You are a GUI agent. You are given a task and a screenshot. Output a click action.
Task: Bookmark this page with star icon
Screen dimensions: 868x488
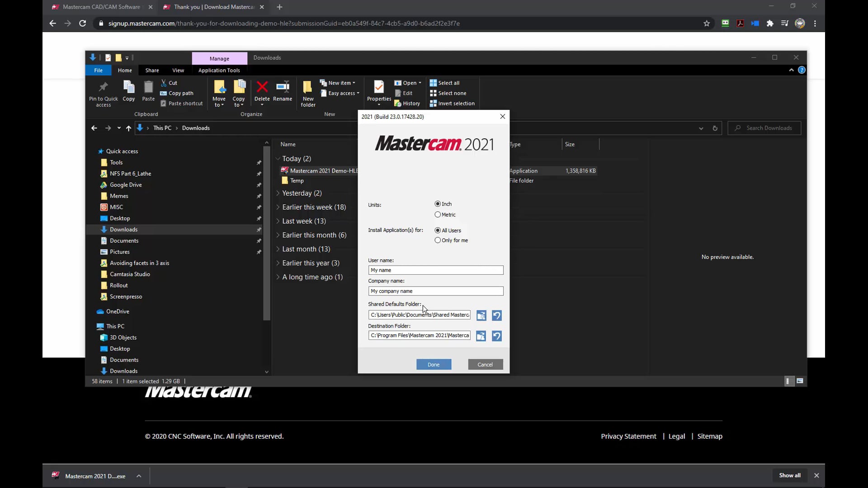(707, 23)
